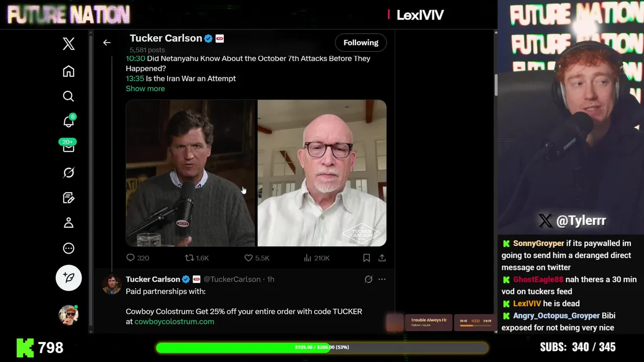Click Tucker Carlson name in header
This screenshot has height=362, width=644.
click(166, 38)
